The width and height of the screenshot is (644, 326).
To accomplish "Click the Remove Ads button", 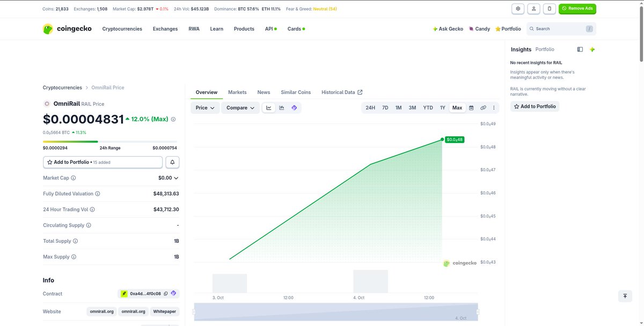I will 577,9.
